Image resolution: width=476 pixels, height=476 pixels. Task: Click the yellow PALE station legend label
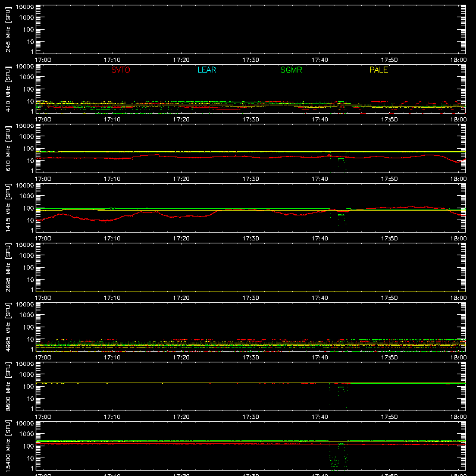pos(378,70)
